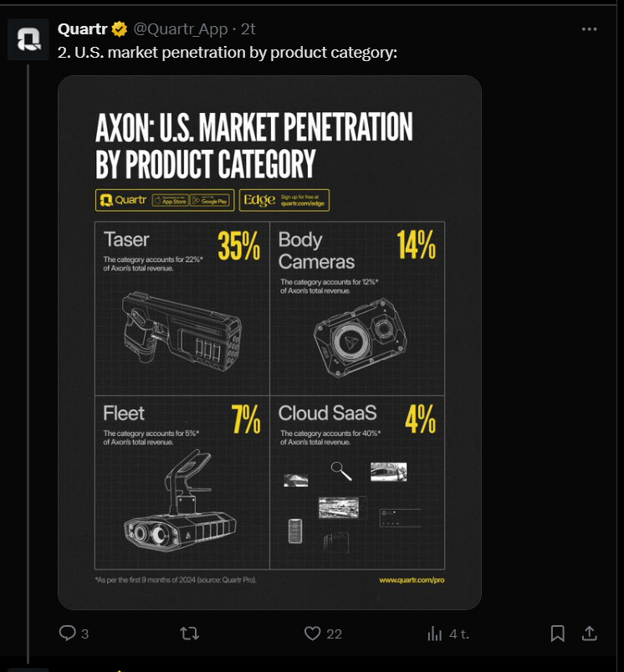Click the App Store badge in infographic
Screen dimensions: 624x672
(x=171, y=200)
